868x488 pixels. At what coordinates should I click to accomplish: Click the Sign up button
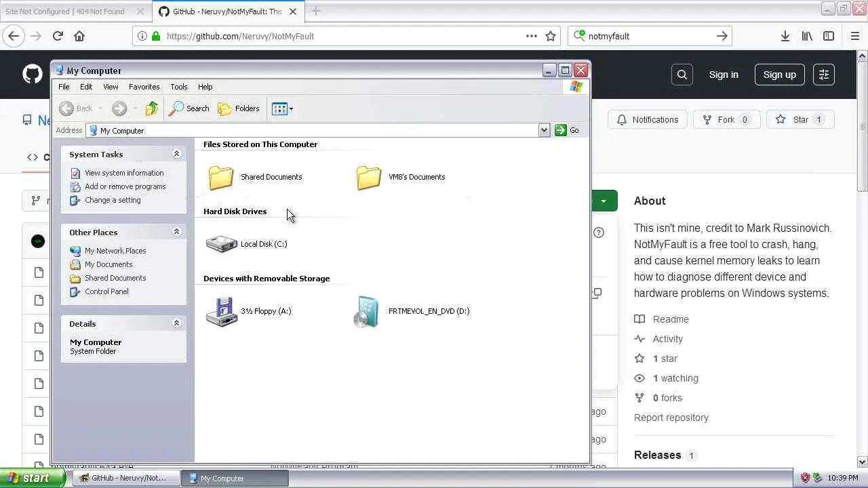click(x=780, y=75)
